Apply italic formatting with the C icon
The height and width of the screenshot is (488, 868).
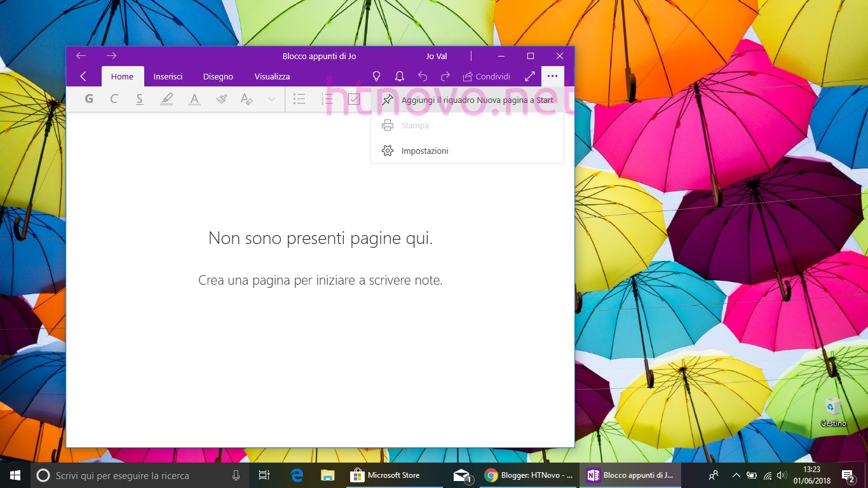pos(114,99)
